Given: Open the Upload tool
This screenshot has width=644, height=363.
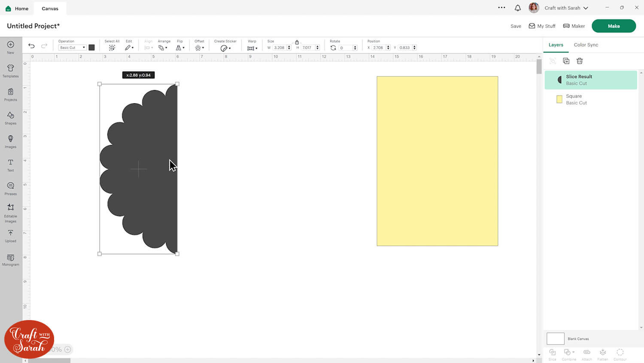Looking at the screenshot, I should [x=11, y=235].
